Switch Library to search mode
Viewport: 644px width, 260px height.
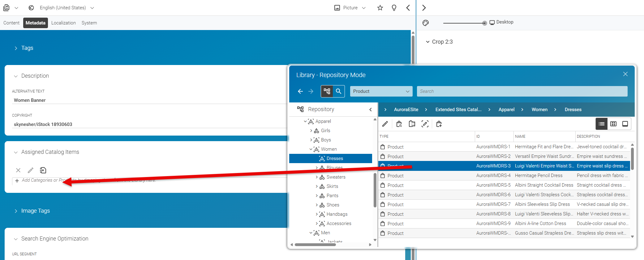click(x=339, y=91)
